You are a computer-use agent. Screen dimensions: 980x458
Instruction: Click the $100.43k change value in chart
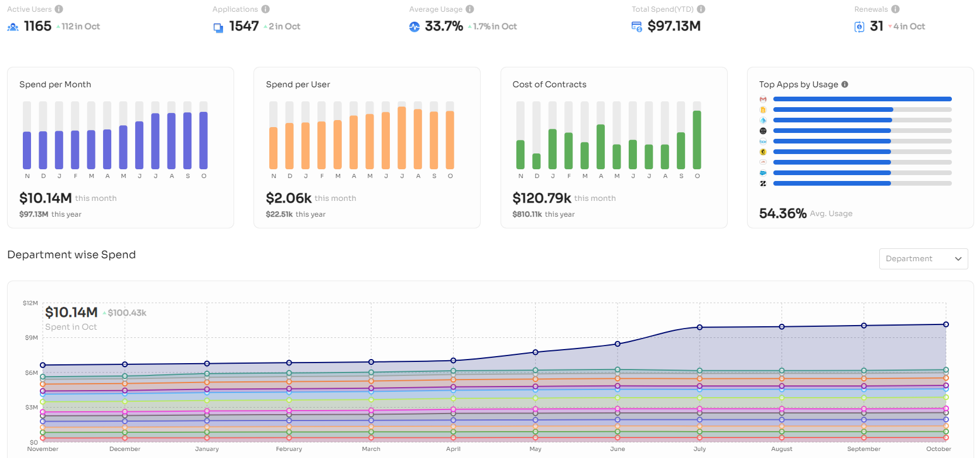(127, 313)
